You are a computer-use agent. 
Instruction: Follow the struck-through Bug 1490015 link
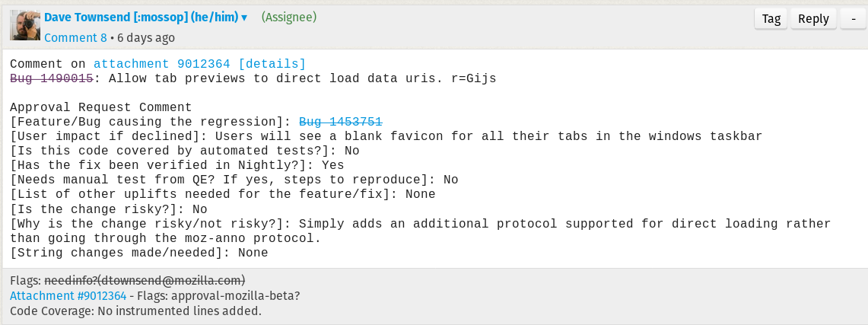(x=51, y=78)
